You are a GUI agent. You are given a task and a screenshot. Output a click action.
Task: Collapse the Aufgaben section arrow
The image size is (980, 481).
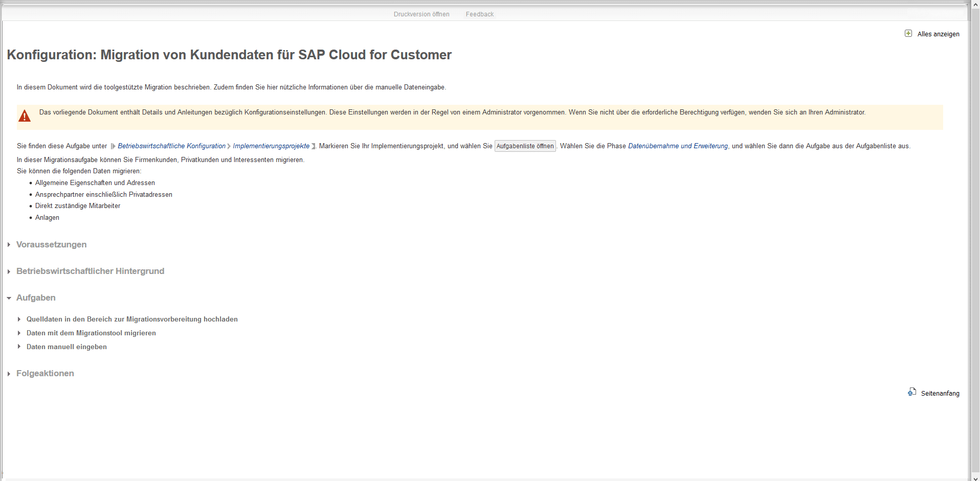click(9, 298)
